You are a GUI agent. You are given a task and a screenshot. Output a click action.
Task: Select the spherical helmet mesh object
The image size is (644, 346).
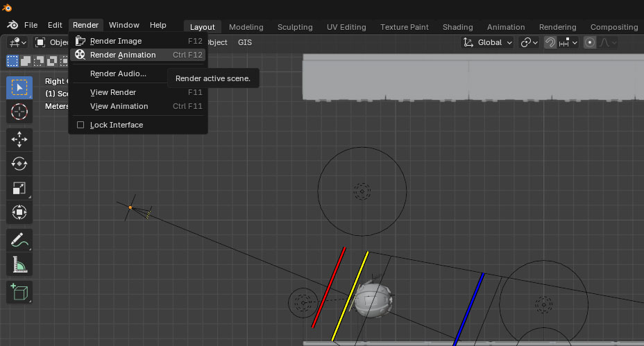[373, 300]
